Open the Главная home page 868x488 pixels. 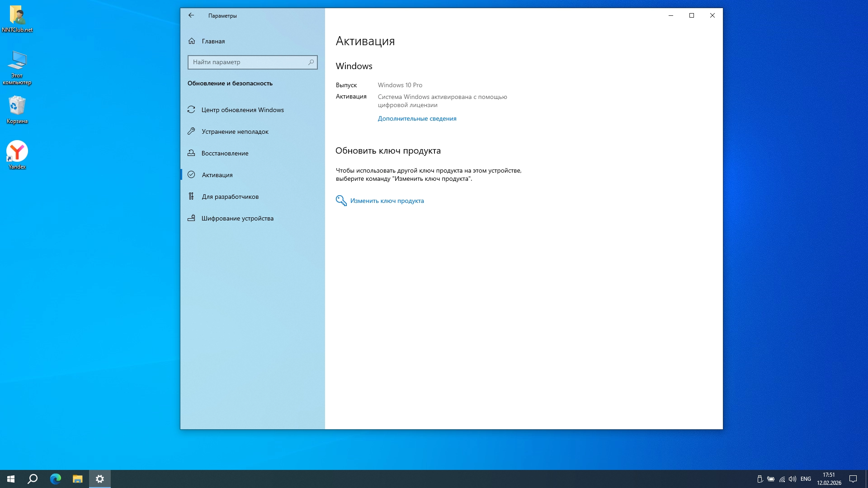[x=213, y=41]
